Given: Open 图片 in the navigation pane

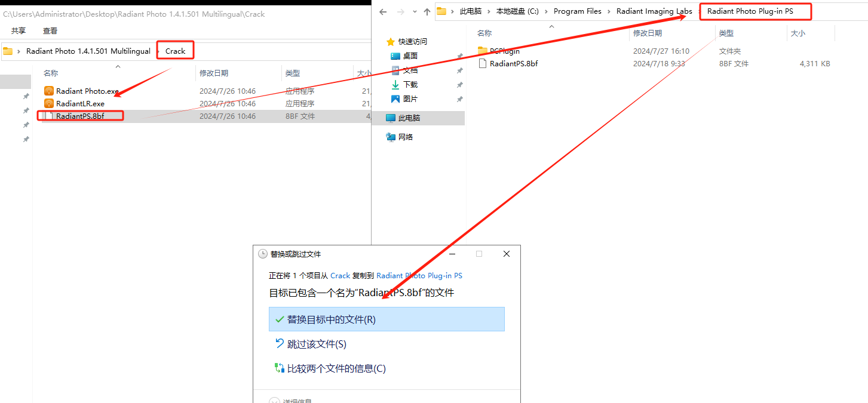Looking at the screenshot, I should (x=410, y=99).
